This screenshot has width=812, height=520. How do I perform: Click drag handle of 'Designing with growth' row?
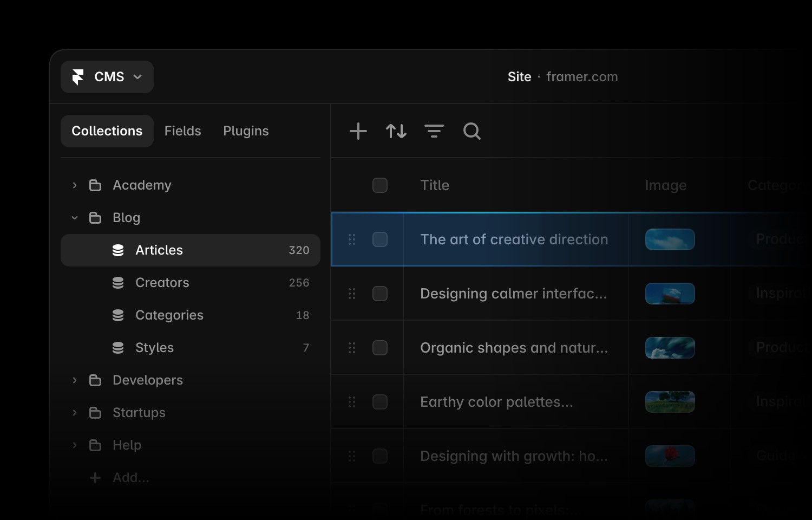pos(352,456)
